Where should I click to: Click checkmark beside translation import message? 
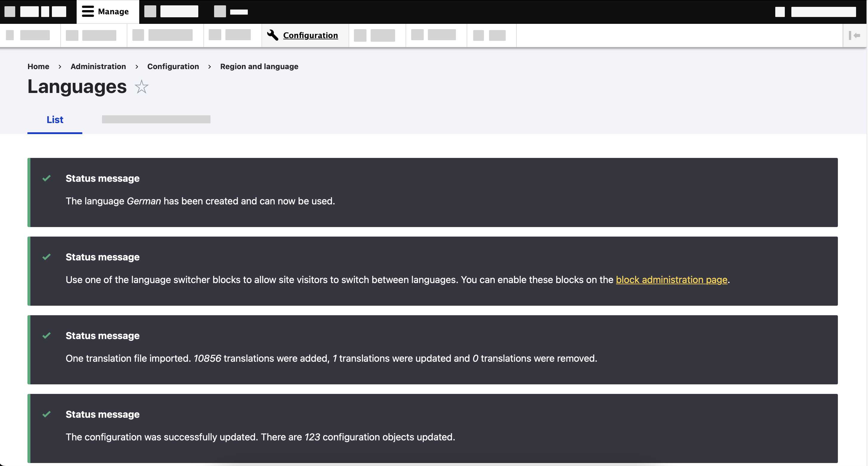click(47, 335)
